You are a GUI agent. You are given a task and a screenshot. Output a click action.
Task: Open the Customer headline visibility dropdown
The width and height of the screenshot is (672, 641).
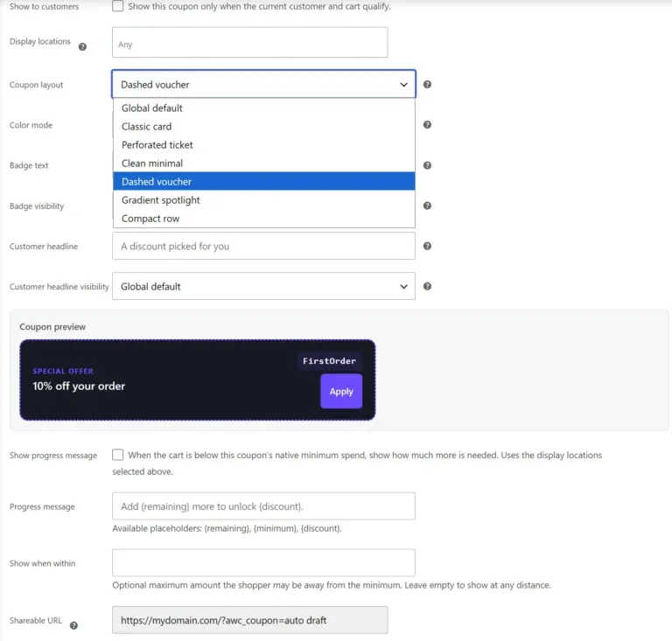(x=263, y=286)
